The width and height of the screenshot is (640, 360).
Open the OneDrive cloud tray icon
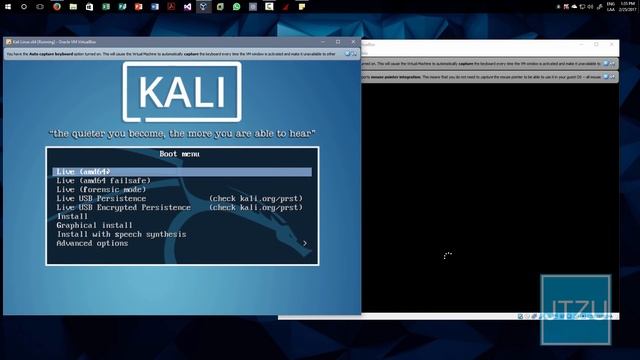(574, 7)
